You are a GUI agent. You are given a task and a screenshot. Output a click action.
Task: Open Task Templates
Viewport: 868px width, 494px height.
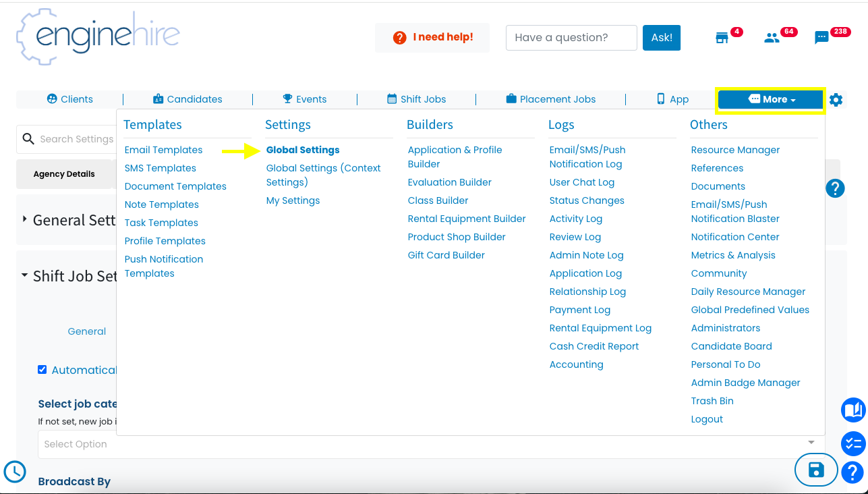pyautogui.click(x=161, y=223)
